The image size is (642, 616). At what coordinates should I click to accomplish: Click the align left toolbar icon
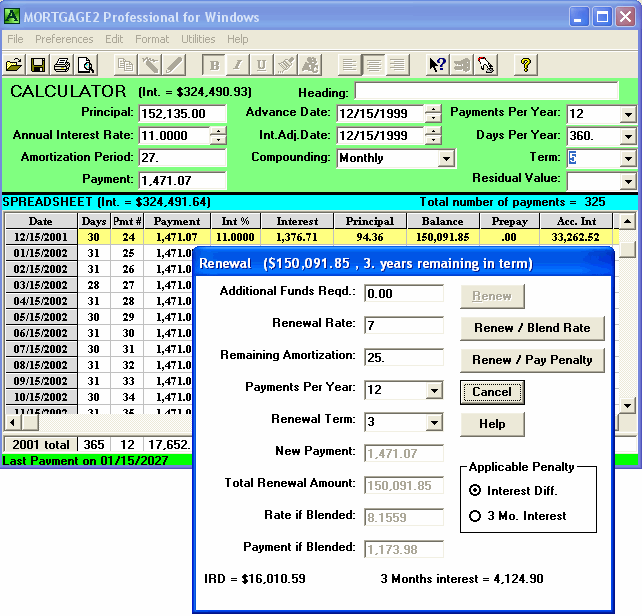349,65
